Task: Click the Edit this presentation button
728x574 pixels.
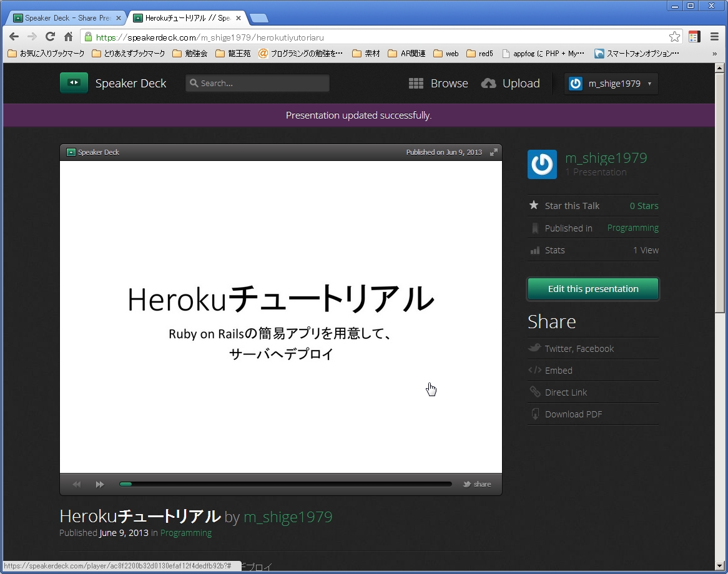Action: tap(593, 289)
